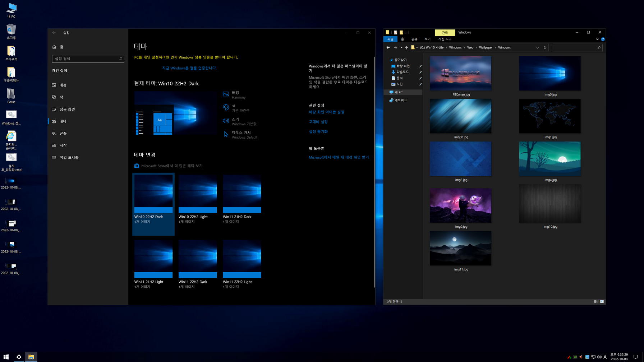Switch Explorer to details view icon

(x=596, y=302)
